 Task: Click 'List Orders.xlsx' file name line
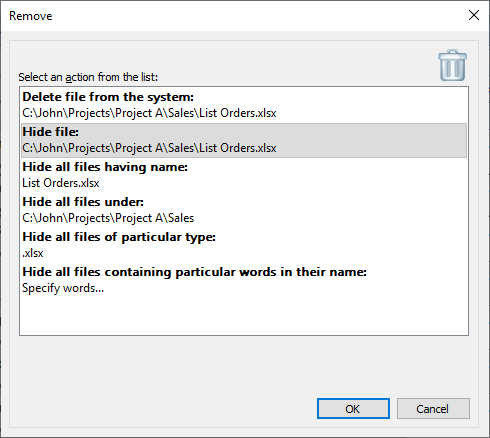(61, 183)
